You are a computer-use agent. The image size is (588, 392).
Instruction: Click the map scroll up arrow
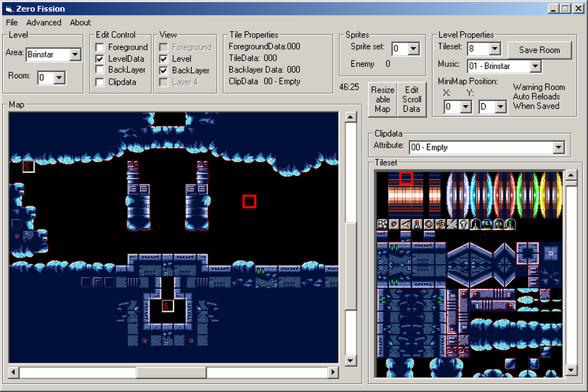coord(351,117)
